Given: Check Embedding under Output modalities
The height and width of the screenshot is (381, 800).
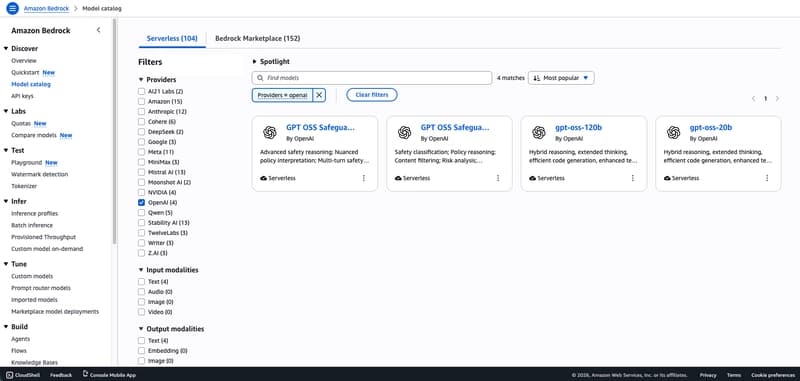Looking at the screenshot, I should (141, 351).
